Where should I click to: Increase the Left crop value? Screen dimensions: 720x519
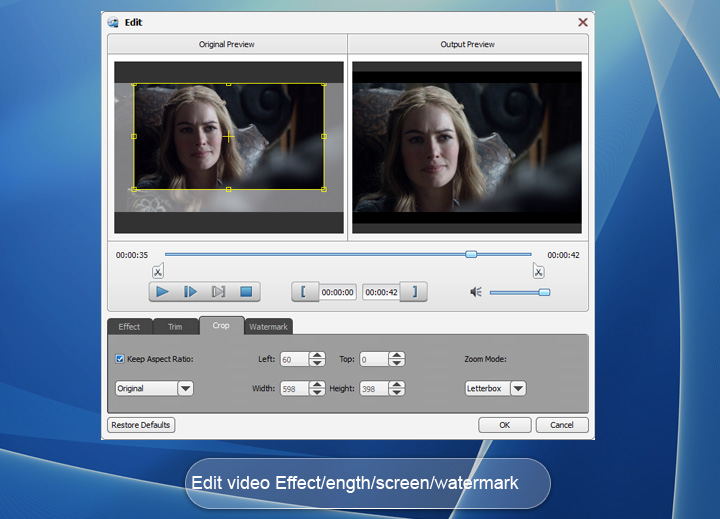tap(317, 355)
